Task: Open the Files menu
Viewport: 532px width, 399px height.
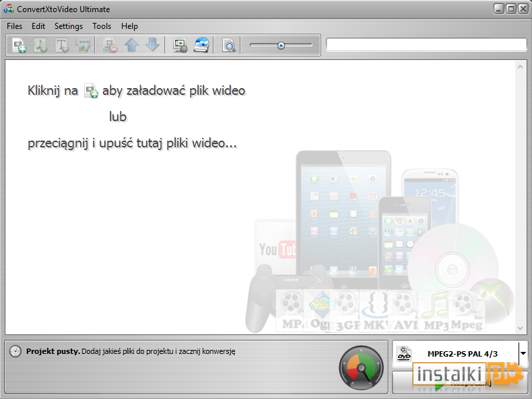Action: click(x=15, y=26)
